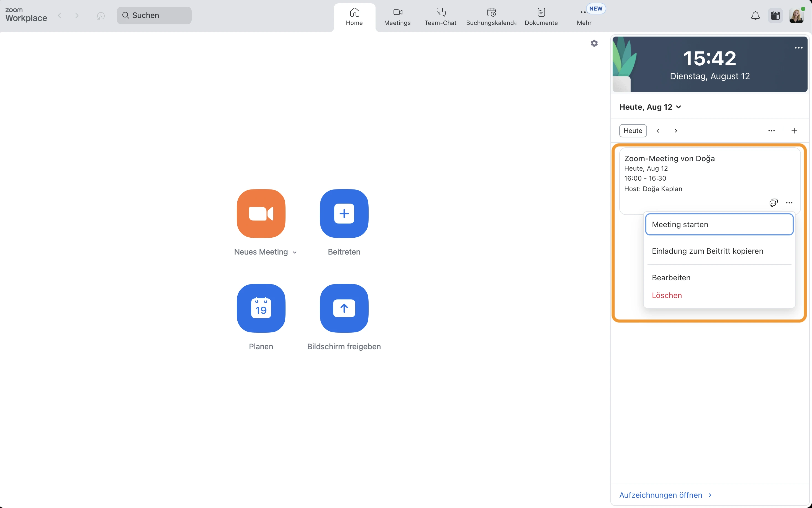
Task: Click the Bildschirm freigeben arrow icon
Action: click(344, 308)
